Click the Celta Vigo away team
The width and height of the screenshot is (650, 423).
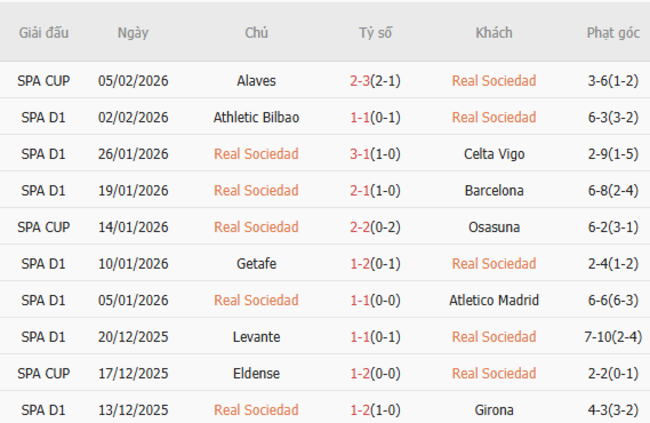[494, 154]
